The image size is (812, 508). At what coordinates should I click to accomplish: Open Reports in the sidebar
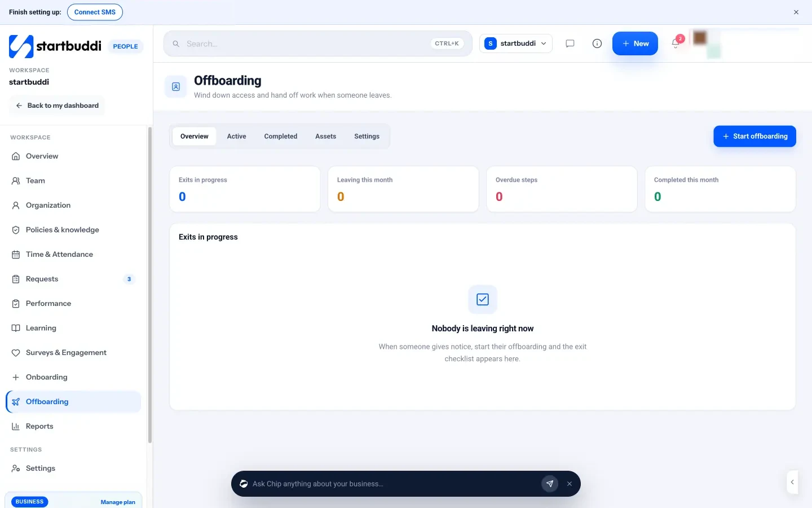click(73, 426)
